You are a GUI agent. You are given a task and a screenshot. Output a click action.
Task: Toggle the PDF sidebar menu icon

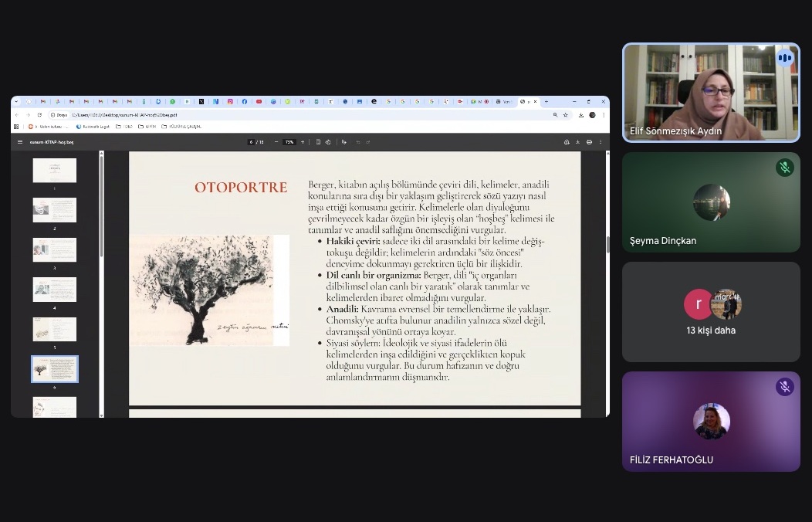[x=20, y=142]
